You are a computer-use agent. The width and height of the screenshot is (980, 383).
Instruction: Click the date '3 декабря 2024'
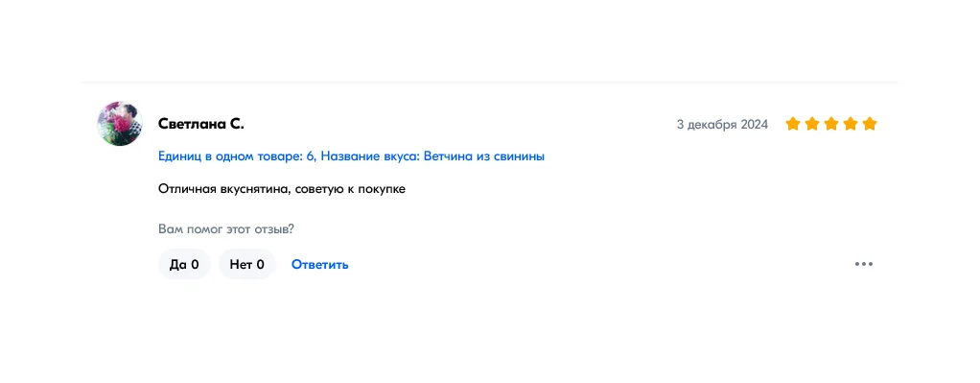[722, 125]
